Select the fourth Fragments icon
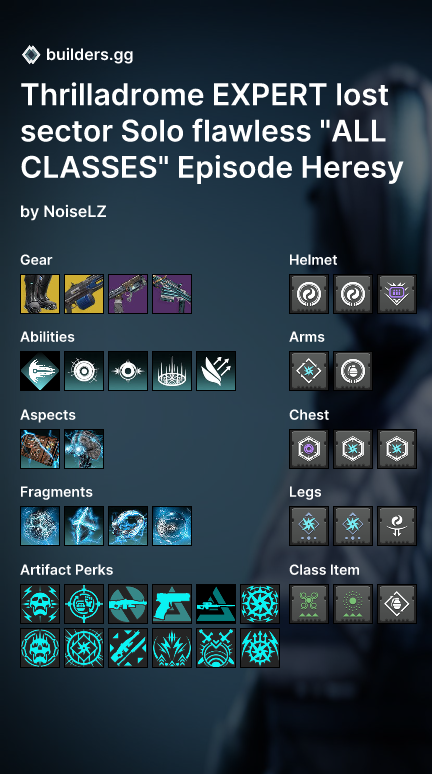Viewport: 432px width, 774px height. pyautogui.click(x=172, y=526)
